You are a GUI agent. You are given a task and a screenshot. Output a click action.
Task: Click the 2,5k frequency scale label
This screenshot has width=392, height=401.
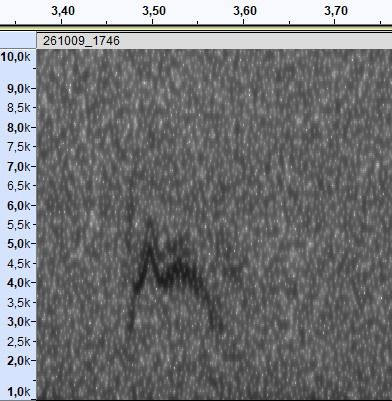coord(19,341)
